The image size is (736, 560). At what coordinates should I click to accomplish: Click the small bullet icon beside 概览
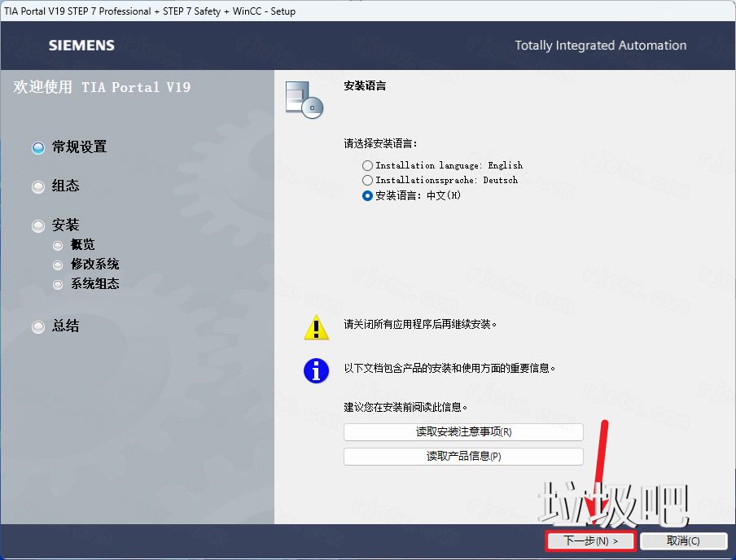[x=57, y=244]
